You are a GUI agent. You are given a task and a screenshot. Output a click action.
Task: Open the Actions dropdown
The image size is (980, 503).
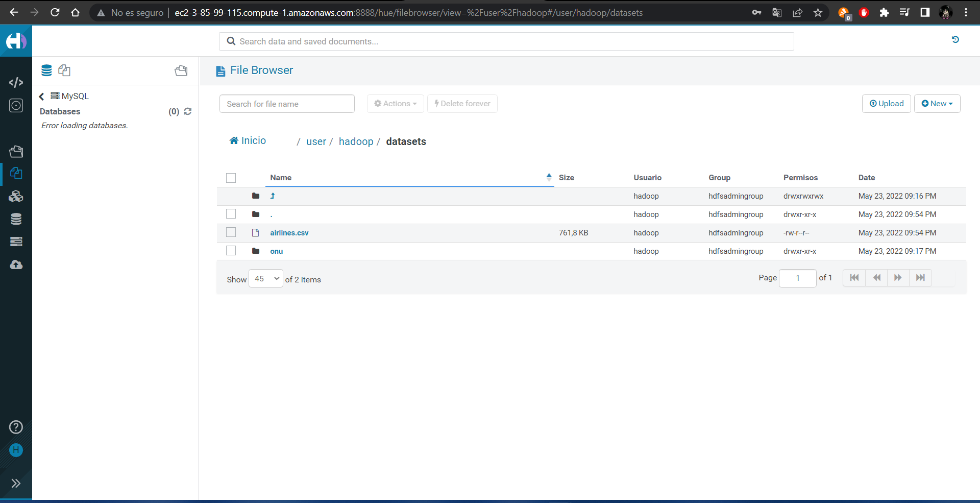pyautogui.click(x=395, y=104)
